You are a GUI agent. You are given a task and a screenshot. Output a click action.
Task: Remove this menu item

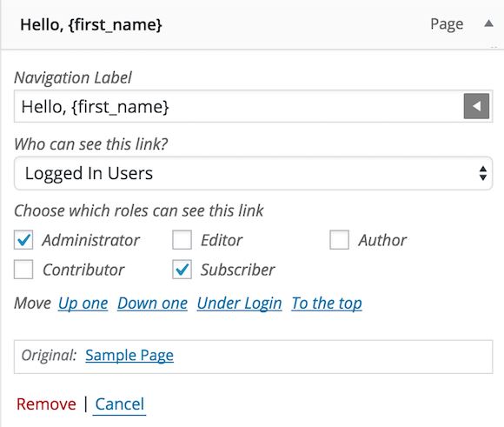tap(46, 404)
